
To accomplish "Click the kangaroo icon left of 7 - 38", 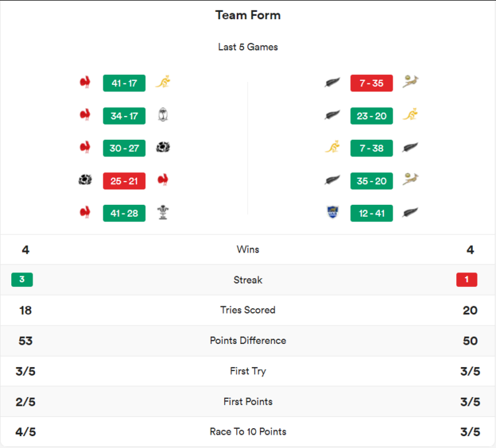I will click(x=333, y=148).
